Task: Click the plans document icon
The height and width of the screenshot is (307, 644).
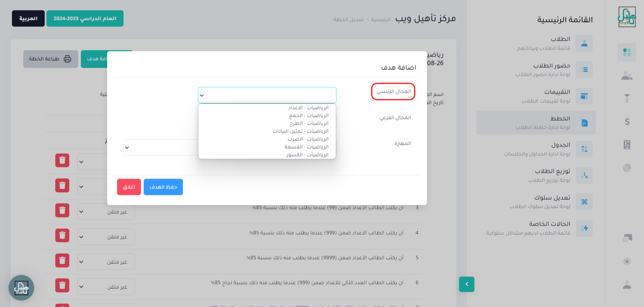Action: point(584,123)
